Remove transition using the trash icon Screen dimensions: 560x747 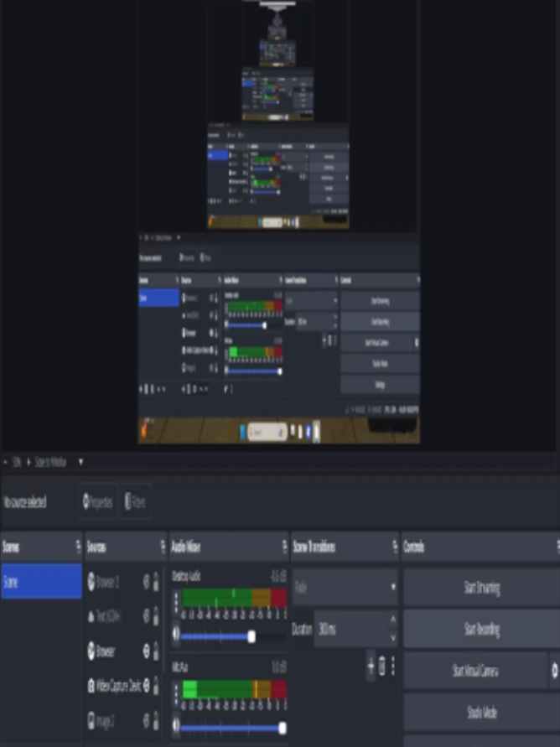(x=382, y=666)
